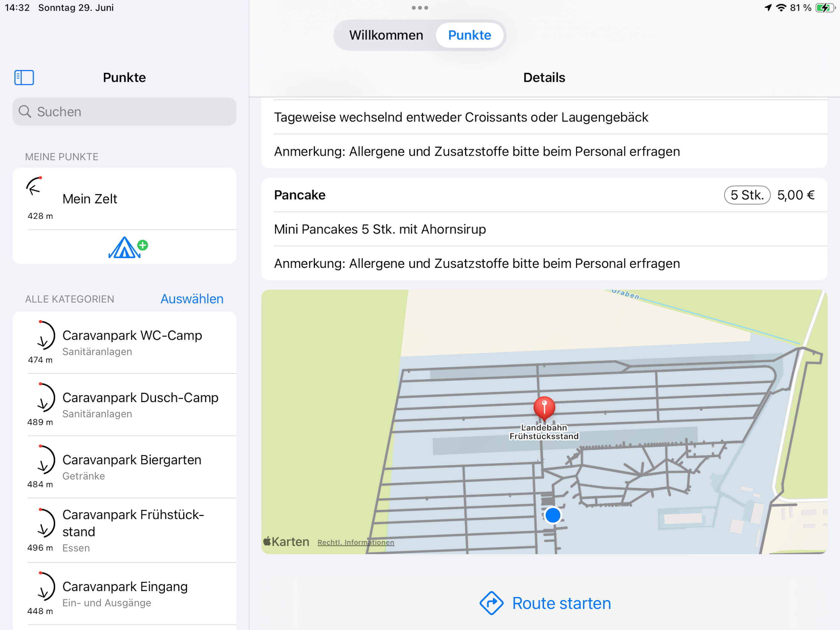This screenshot has width=840, height=630.
Task: Toggle the sidebar panel icon
Action: 24,78
